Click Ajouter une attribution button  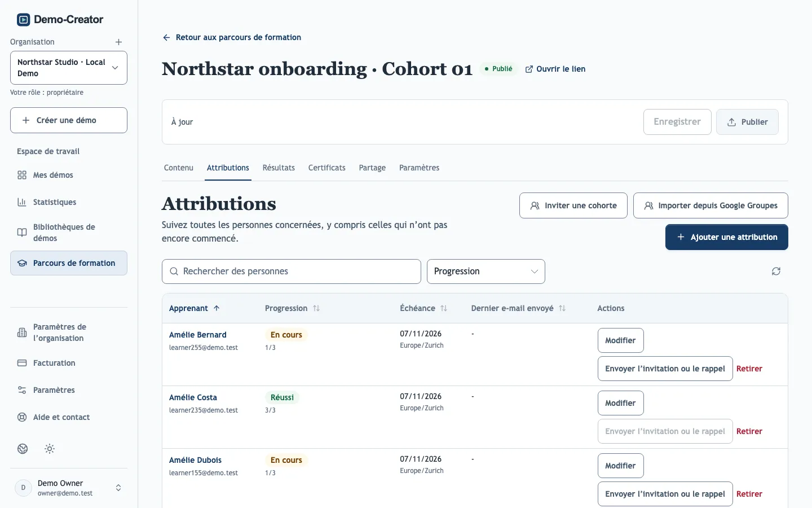[727, 237]
